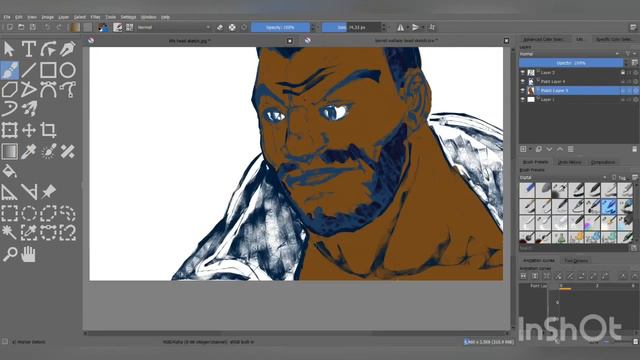Switch to Undo History tab

click(569, 162)
